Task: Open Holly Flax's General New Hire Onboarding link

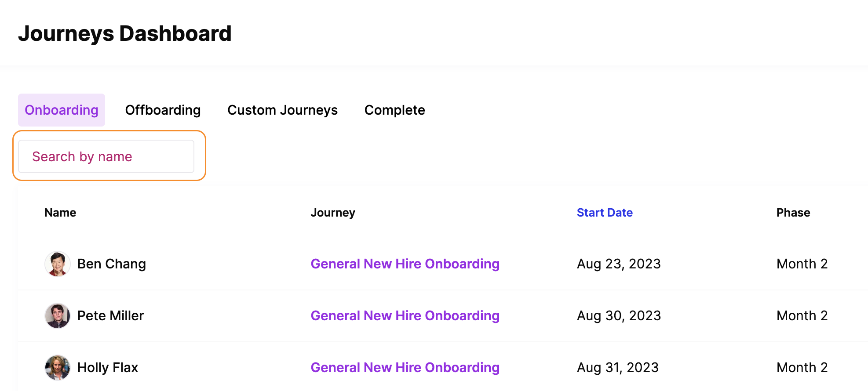Action: pyautogui.click(x=405, y=367)
